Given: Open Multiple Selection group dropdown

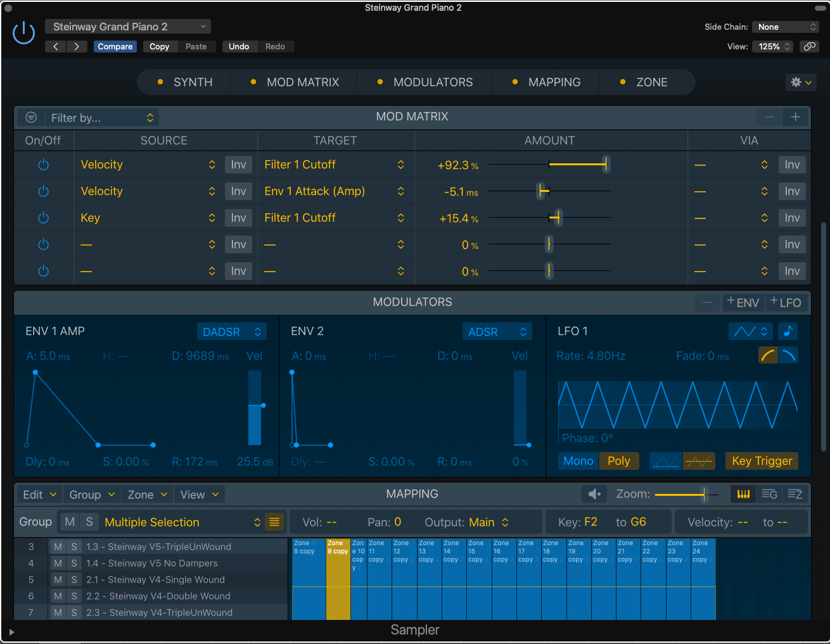Looking at the screenshot, I should (182, 522).
